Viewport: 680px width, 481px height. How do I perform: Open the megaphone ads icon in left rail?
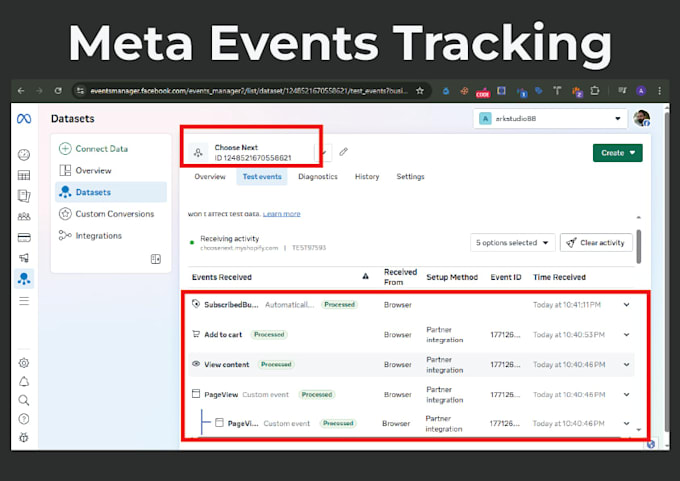click(24, 258)
